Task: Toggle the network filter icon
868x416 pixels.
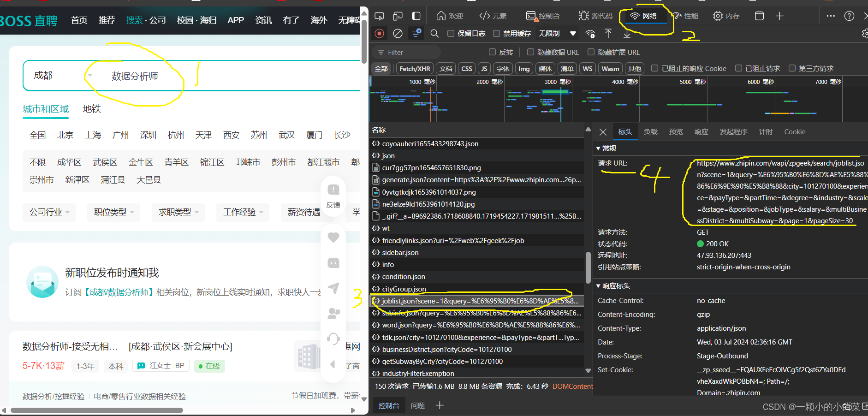Action: [x=416, y=33]
